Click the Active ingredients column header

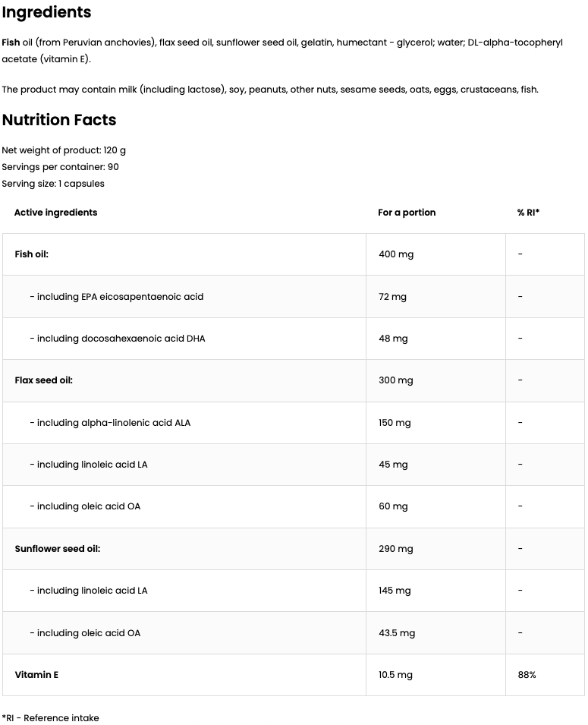(x=55, y=213)
